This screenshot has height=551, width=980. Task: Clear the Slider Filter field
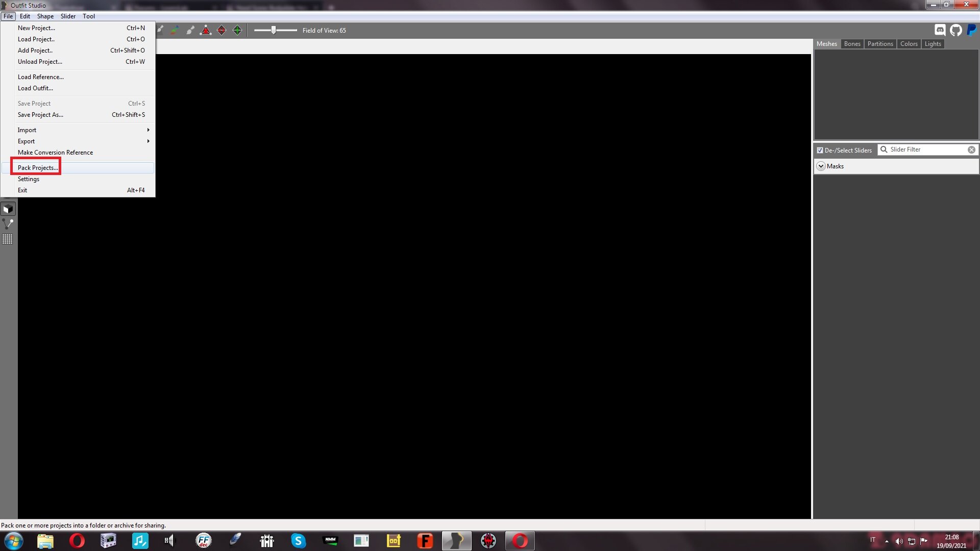point(971,150)
